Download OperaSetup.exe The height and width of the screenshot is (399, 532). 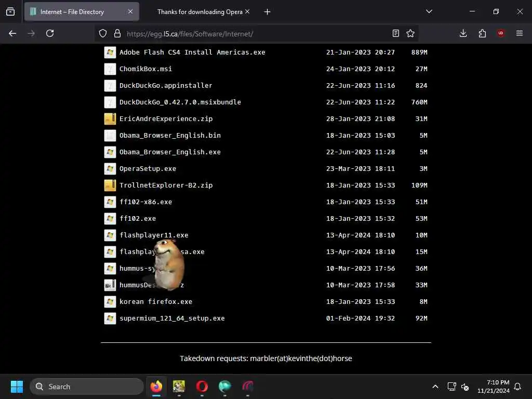click(148, 169)
